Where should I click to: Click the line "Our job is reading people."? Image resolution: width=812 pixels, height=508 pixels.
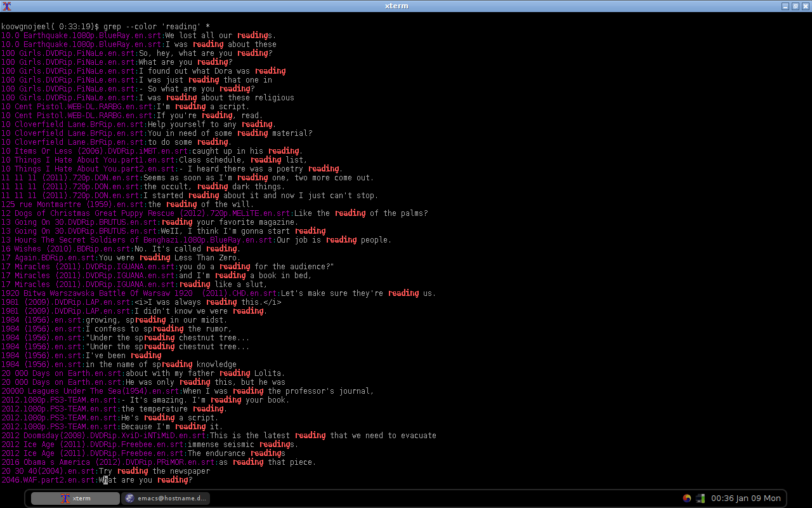pos(334,240)
